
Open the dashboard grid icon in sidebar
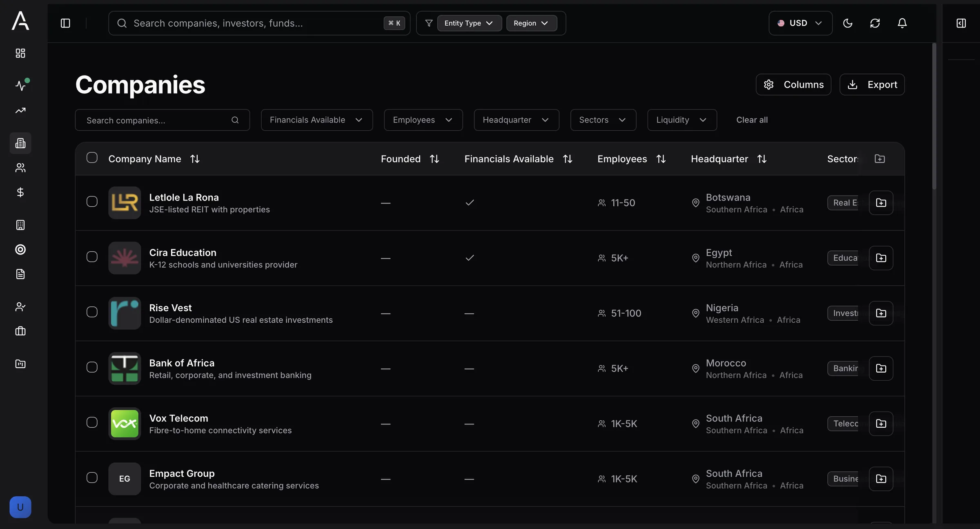point(20,53)
